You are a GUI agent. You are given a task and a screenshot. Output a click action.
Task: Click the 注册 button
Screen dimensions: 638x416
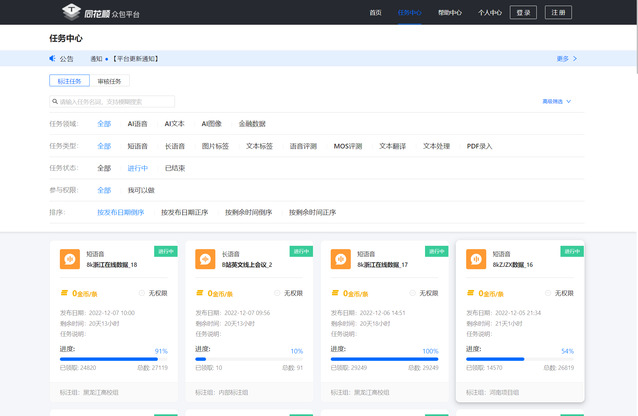(x=559, y=13)
